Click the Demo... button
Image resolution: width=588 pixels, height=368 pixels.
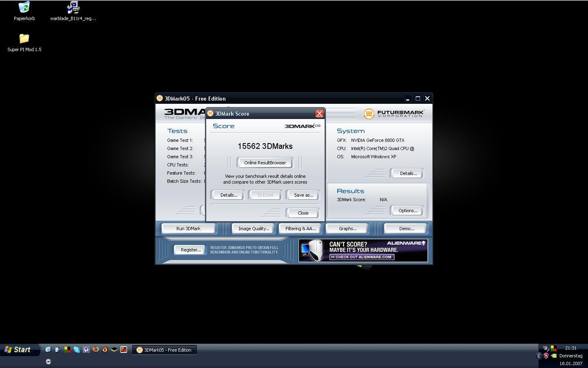[406, 229]
